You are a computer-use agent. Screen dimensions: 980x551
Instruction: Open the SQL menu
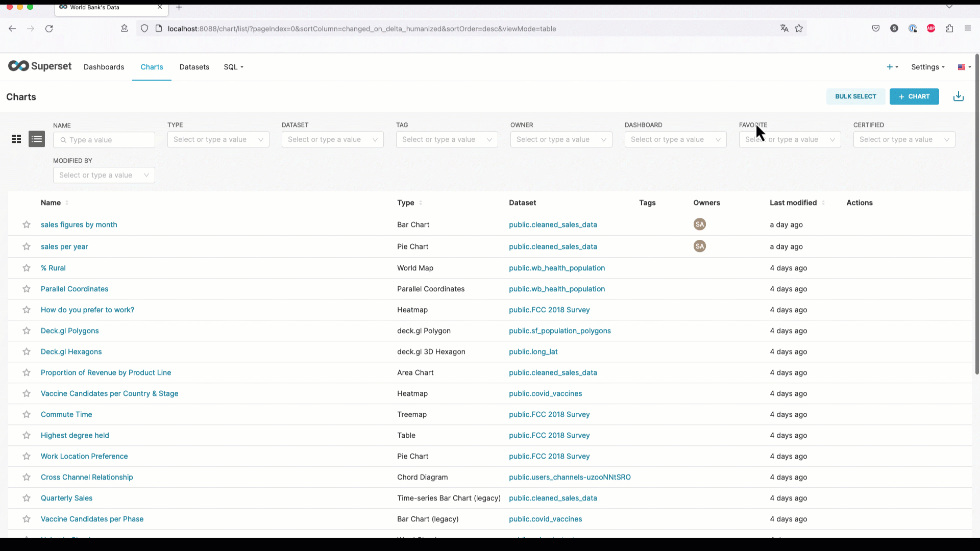click(x=233, y=67)
